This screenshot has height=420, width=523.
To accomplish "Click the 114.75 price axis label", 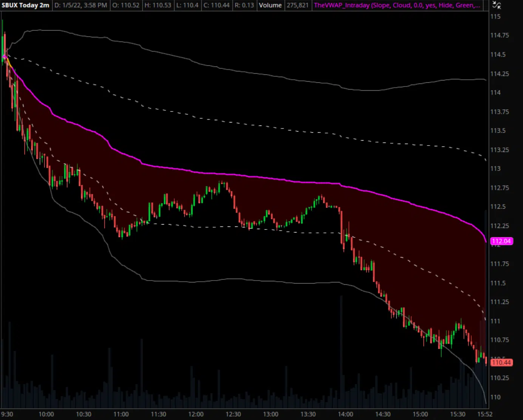I will [500, 36].
